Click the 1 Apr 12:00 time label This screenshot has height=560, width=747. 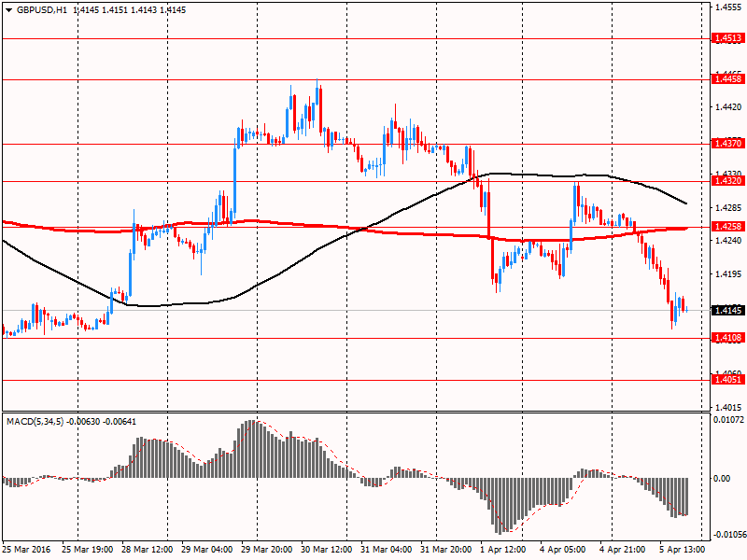[503, 550]
